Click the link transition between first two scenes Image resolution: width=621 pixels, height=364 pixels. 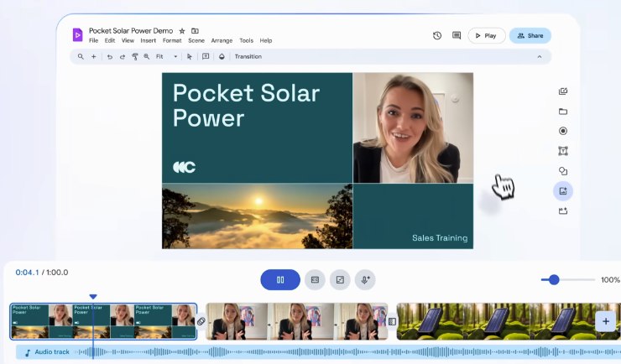pos(201,321)
